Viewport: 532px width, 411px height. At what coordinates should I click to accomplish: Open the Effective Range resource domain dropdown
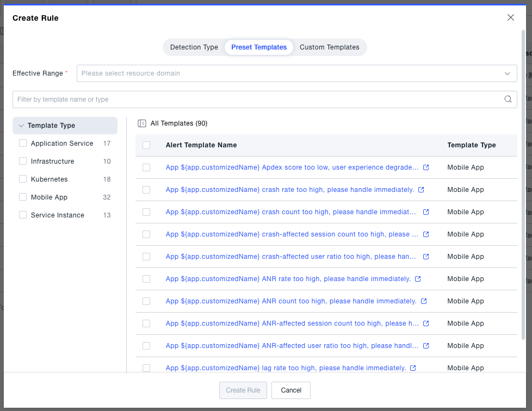297,73
